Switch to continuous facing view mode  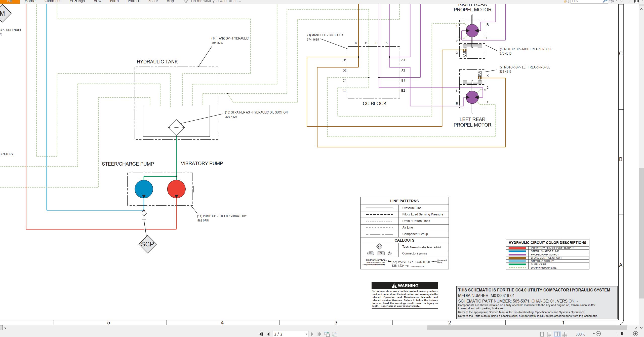click(565, 334)
